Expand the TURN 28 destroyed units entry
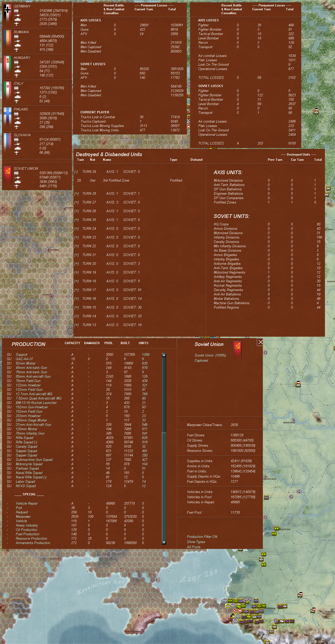 [77, 194]
